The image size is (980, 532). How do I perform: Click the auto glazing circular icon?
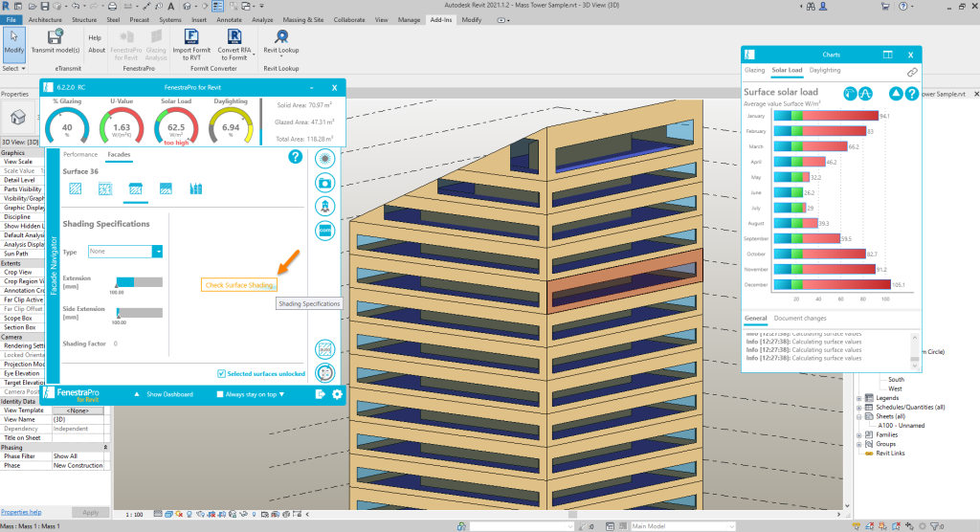click(x=325, y=349)
